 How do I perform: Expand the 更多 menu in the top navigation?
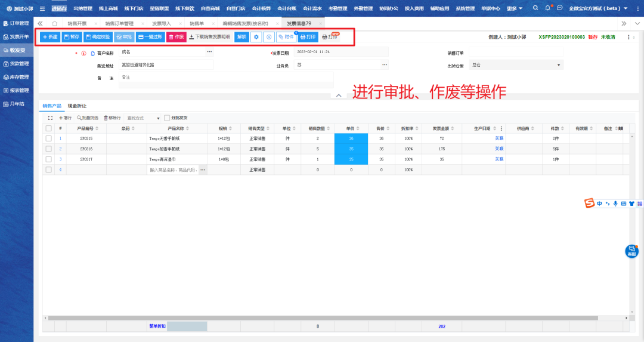514,8
